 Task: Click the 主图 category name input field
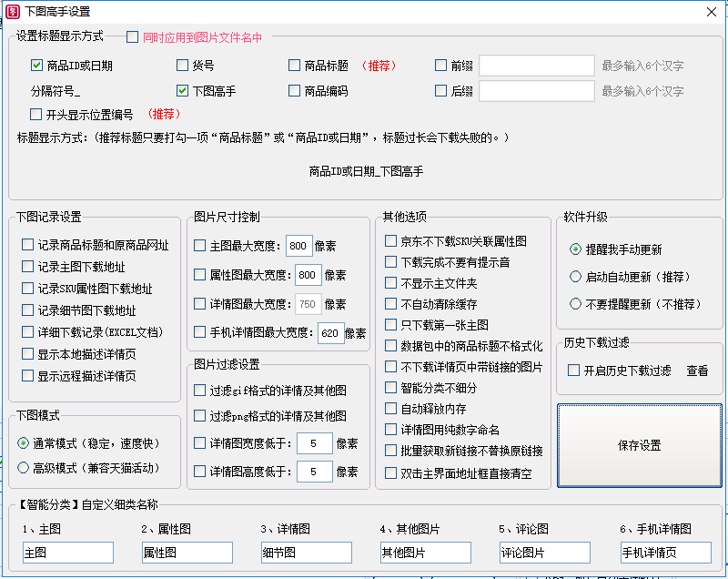(67, 553)
